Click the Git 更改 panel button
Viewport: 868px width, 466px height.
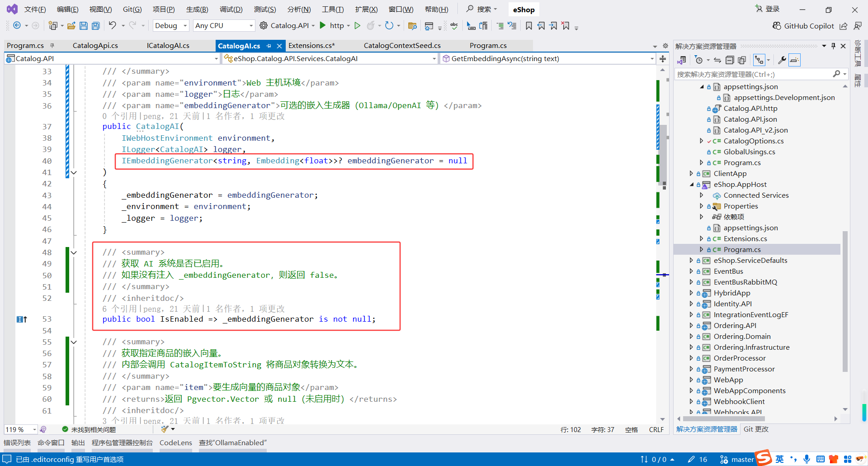(755, 429)
